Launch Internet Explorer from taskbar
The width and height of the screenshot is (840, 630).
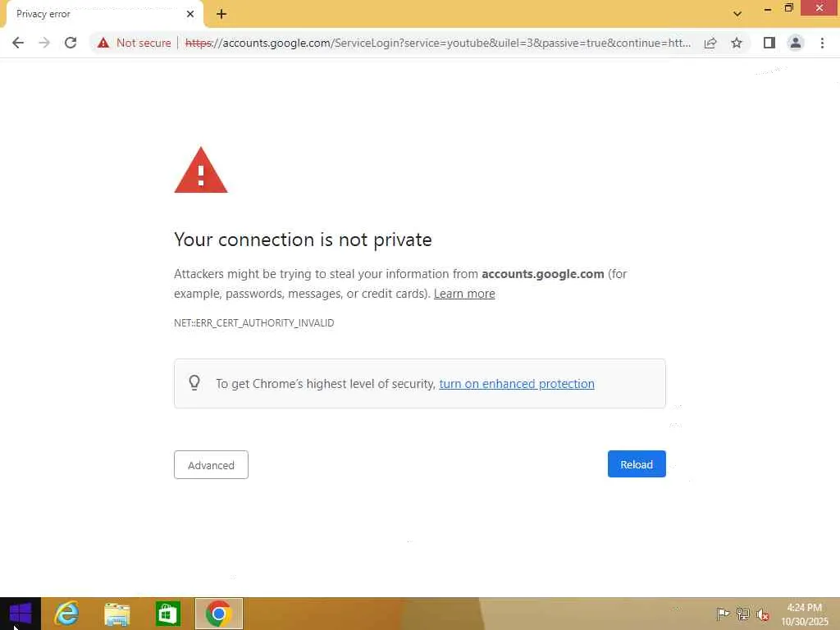[67, 614]
